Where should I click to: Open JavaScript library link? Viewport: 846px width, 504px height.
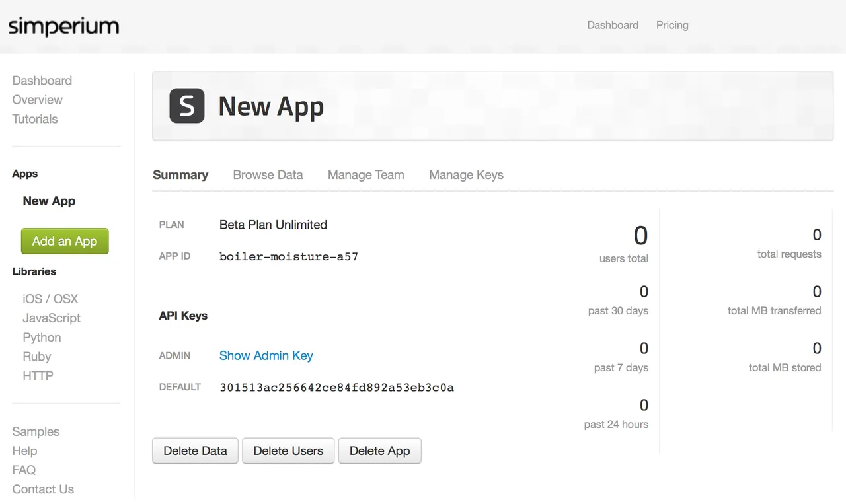tap(52, 318)
